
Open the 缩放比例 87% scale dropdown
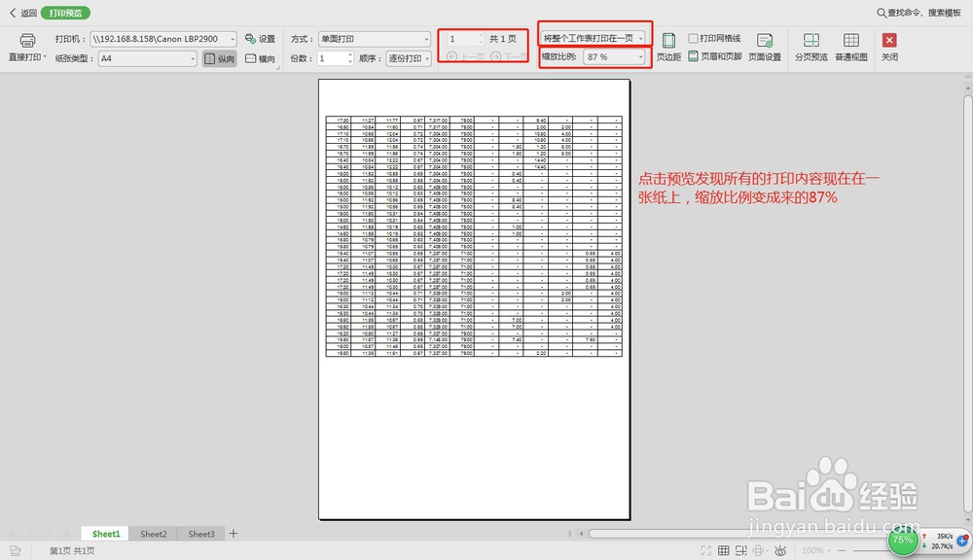pos(642,58)
